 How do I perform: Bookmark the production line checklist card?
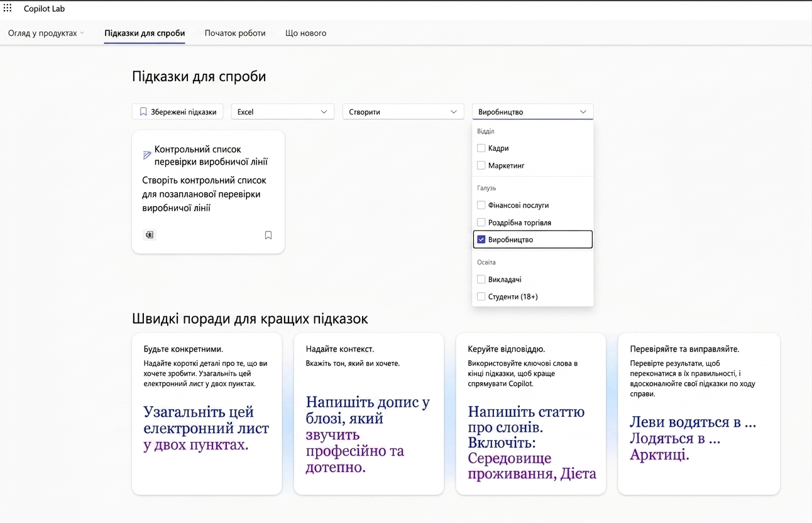[268, 235]
